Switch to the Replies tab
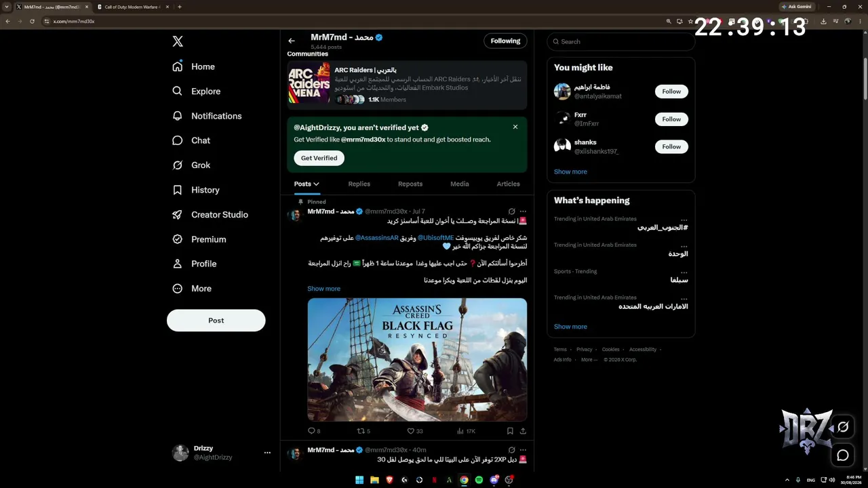The width and height of the screenshot is (868, 488). (359, 184)
